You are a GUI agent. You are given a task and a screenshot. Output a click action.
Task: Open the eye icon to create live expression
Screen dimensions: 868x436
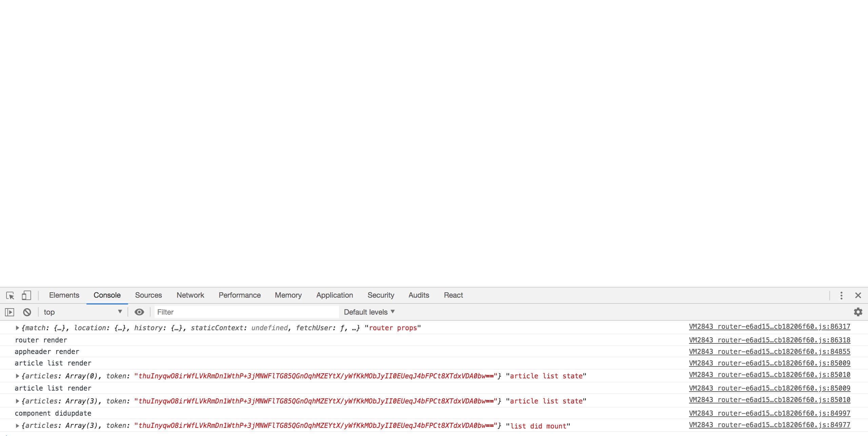click(x=139, y=312)
